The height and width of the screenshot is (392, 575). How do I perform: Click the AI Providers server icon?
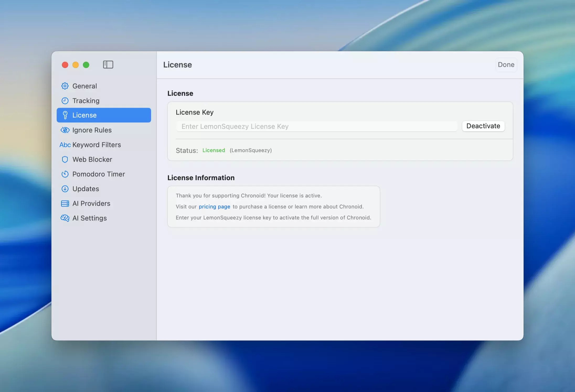click(x=65, y=203)
